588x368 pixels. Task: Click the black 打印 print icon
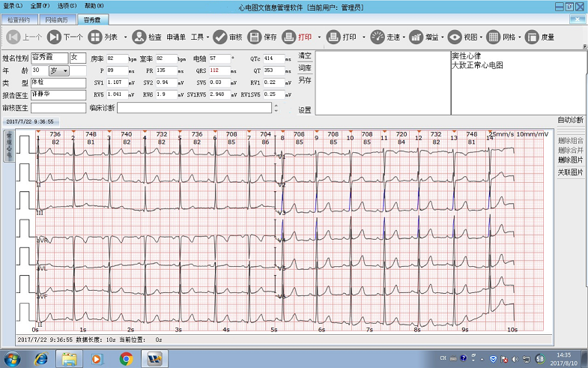click(333, 37)
